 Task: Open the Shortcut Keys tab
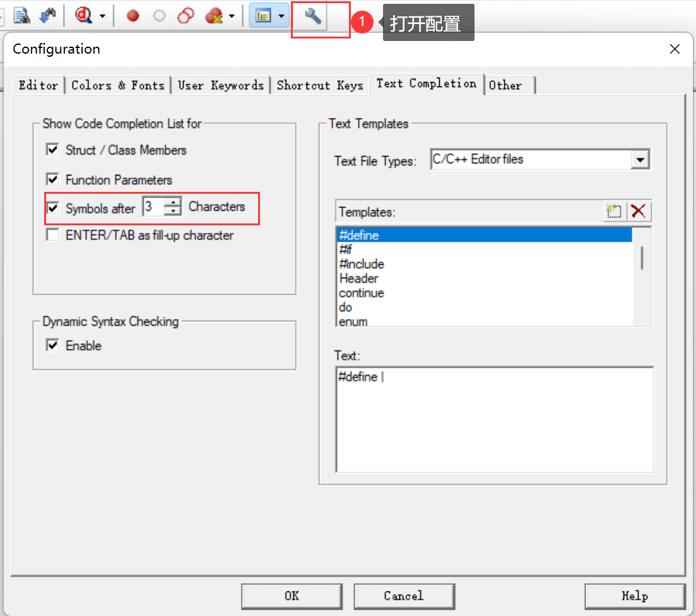coord(320,85)
